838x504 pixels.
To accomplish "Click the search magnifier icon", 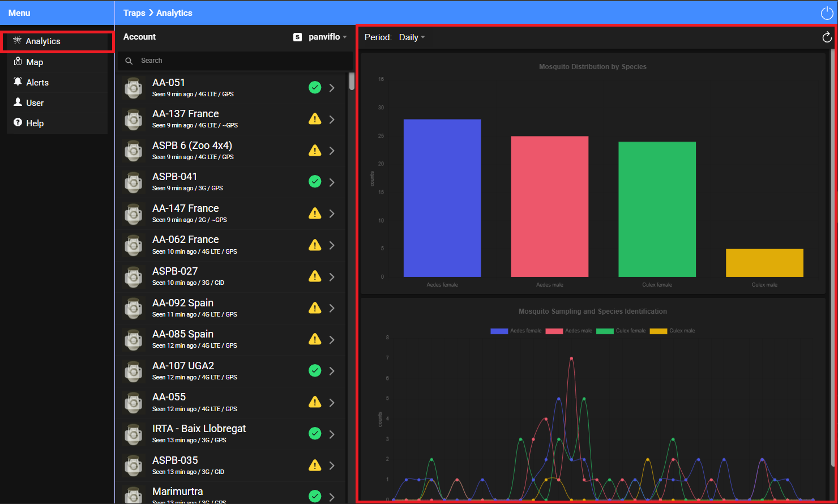I will tap(129, 61).
